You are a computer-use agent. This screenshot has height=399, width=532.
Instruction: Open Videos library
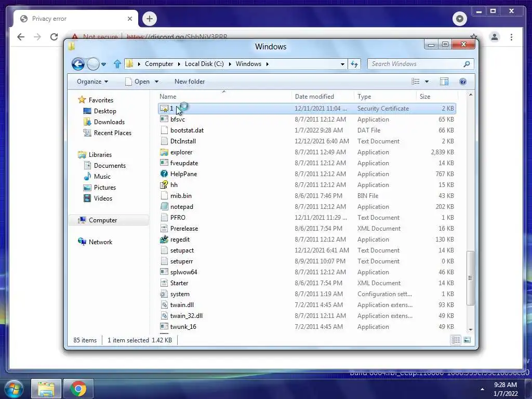(x=103, y=198)
